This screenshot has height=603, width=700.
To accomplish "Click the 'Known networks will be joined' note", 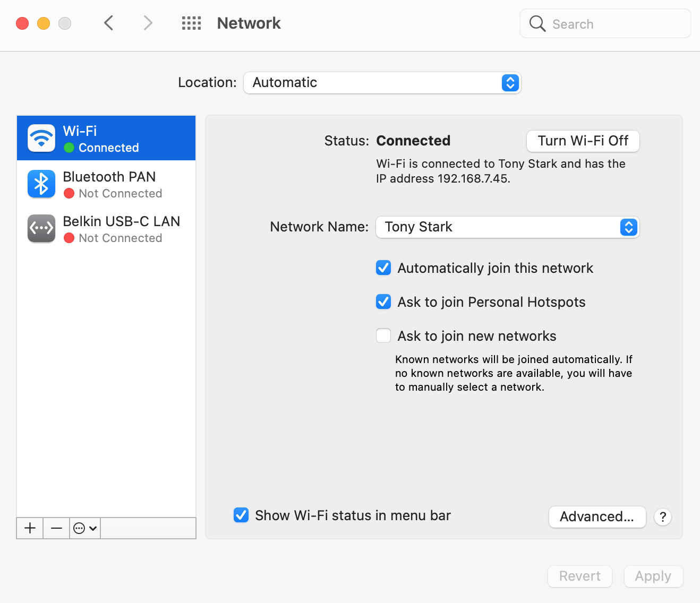I will (x=514, y=373).
